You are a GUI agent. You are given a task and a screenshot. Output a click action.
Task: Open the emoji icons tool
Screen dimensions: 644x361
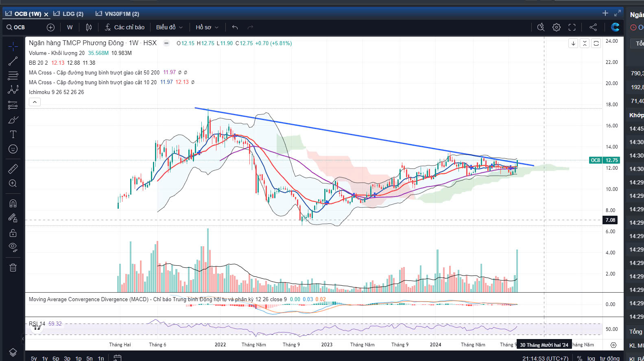click(x=13, y=149)
